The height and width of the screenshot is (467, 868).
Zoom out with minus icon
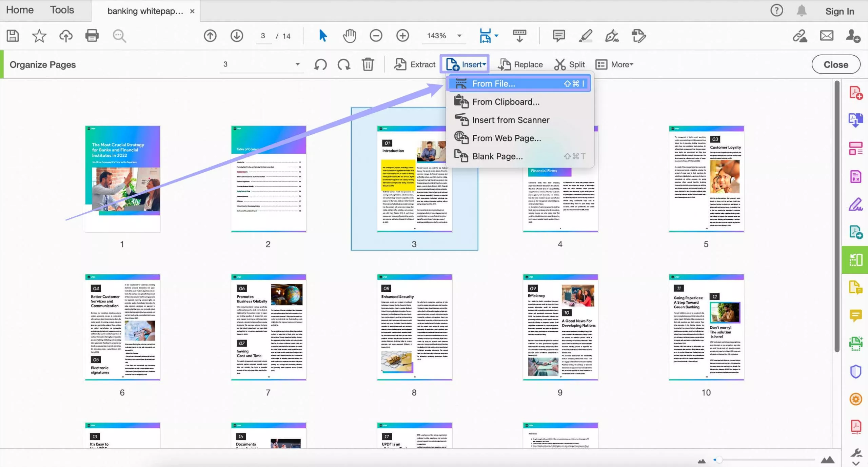click(376, 36)
